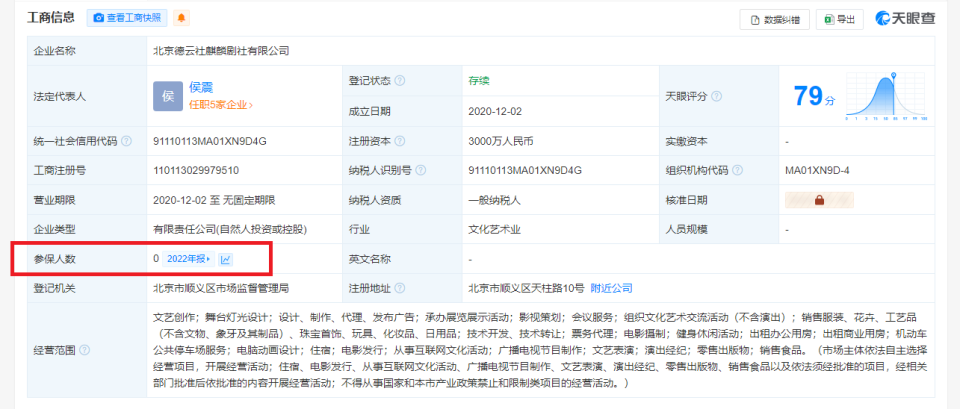Click the 天眼查 logo
The image size is (960, 409).
pyautogui.click(x=905, y=19)
